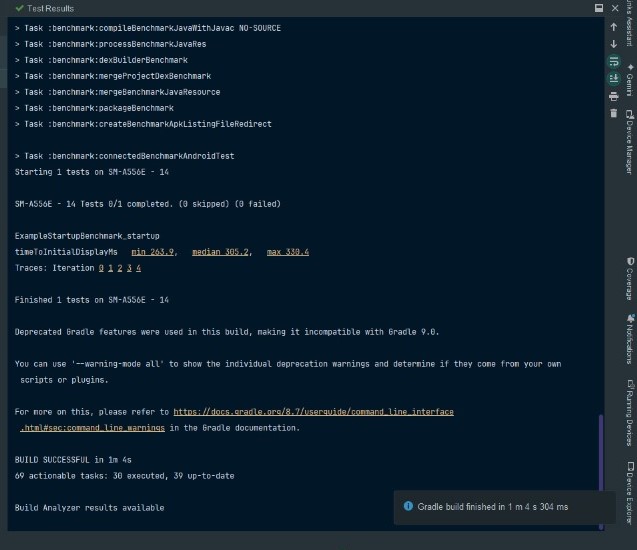637x550 pixels.
Task: Open the docs.gradle.org command line interface link
Action: 313,412
